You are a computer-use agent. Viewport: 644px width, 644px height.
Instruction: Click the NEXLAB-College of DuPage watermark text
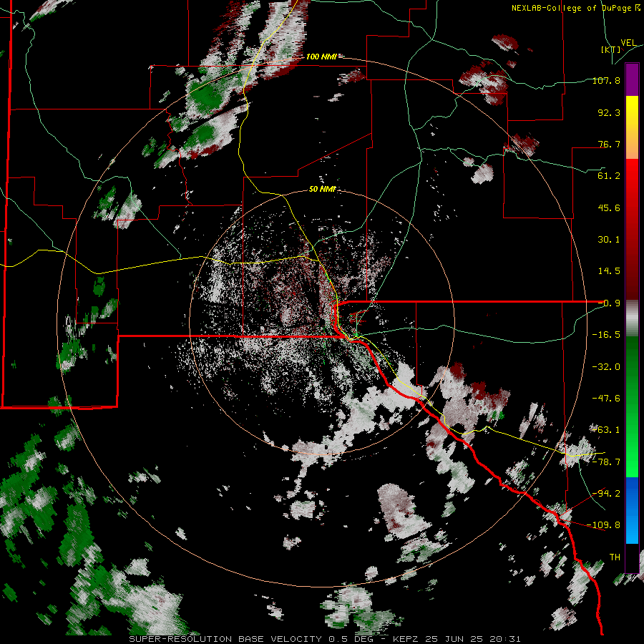tap(576, 8)
